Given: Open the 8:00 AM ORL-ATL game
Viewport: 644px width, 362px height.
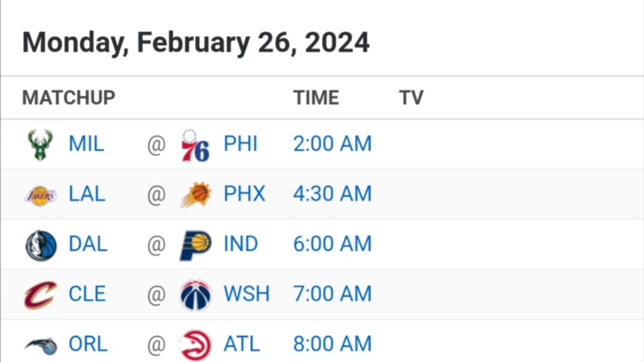Looking at the screenshot, I should [x=332, y=344].
